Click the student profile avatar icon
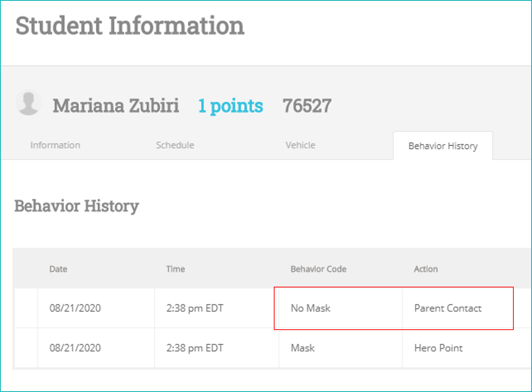Screen dimensions: 532x392 click(29, 103)
